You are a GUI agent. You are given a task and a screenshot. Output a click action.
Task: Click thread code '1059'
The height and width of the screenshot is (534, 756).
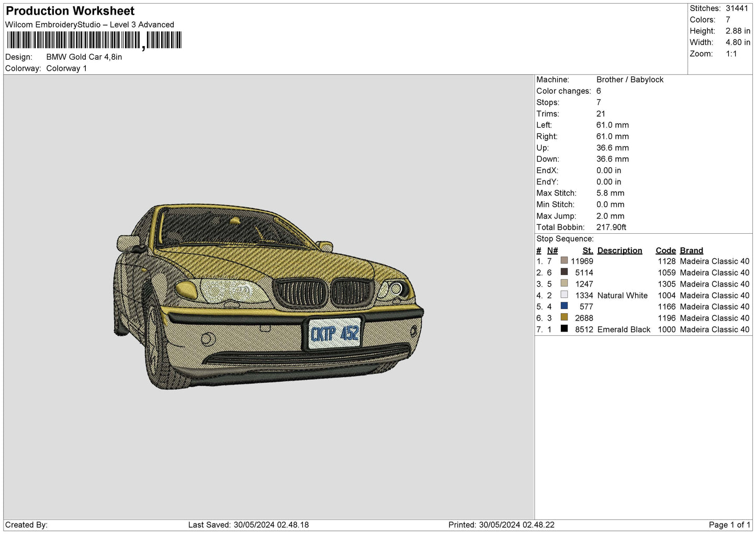pos(667,273)
